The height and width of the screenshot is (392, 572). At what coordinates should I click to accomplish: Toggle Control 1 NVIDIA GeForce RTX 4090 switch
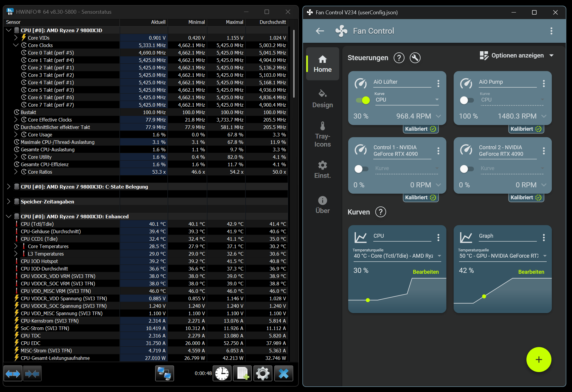pos(361,169)
